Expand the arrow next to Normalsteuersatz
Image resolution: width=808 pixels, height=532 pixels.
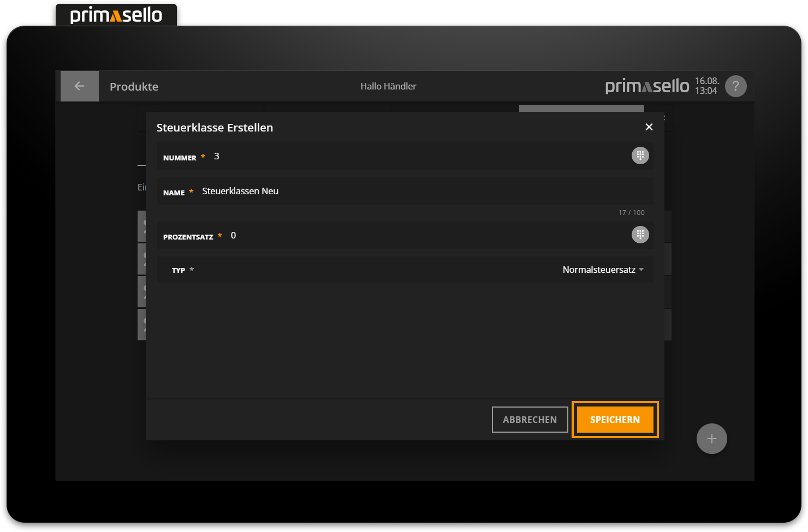pyautogui.click(x=641, y=270)
